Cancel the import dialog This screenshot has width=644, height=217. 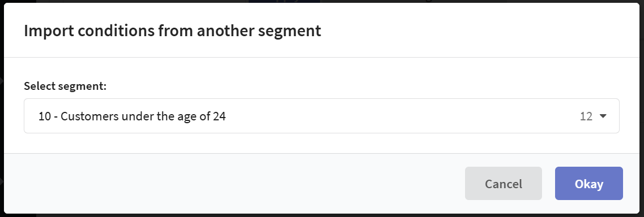504,184
